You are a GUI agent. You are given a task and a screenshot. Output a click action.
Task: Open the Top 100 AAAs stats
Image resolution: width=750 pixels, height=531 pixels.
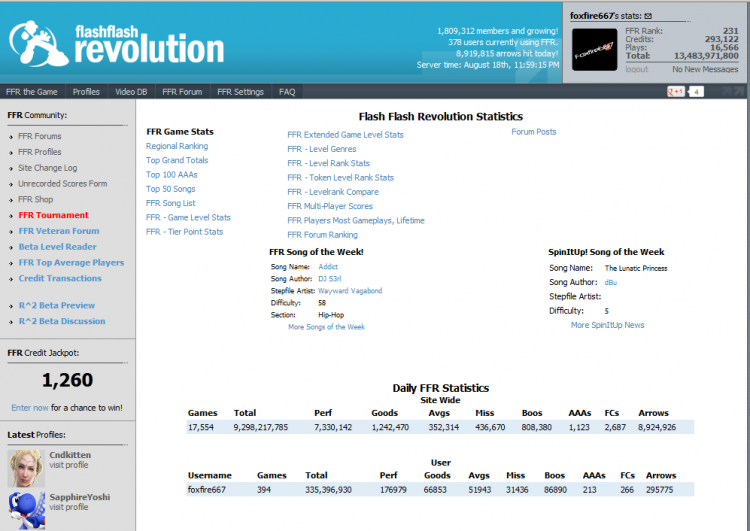coord(172,175)
